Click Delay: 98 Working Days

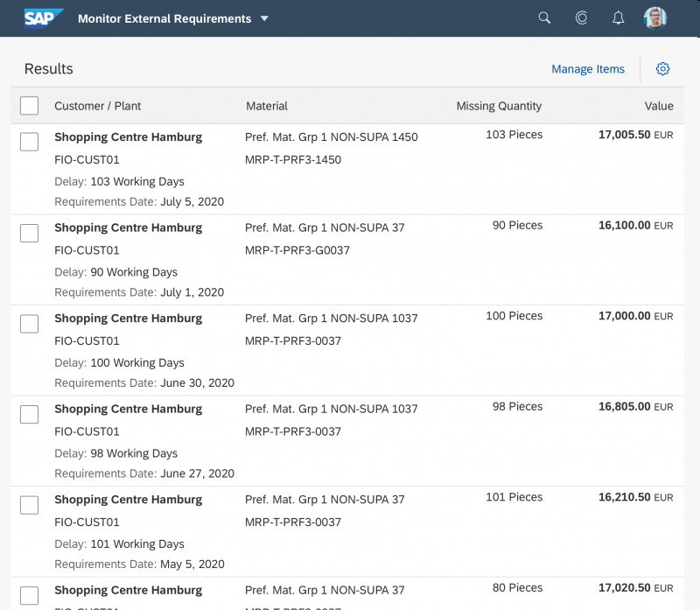[116, 453]
